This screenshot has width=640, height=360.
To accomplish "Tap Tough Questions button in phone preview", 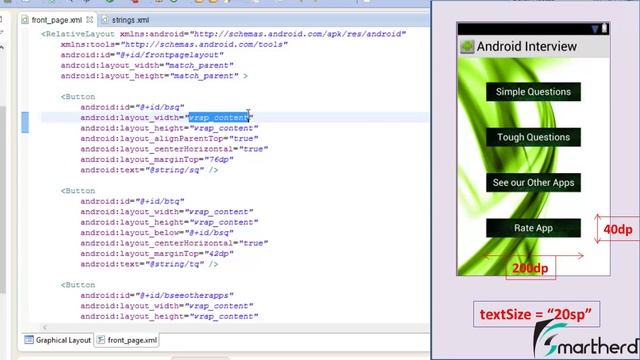I will [533, 137].
